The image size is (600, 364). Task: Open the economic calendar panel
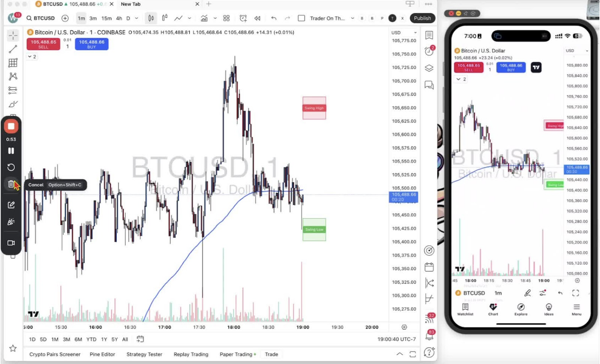429,267
